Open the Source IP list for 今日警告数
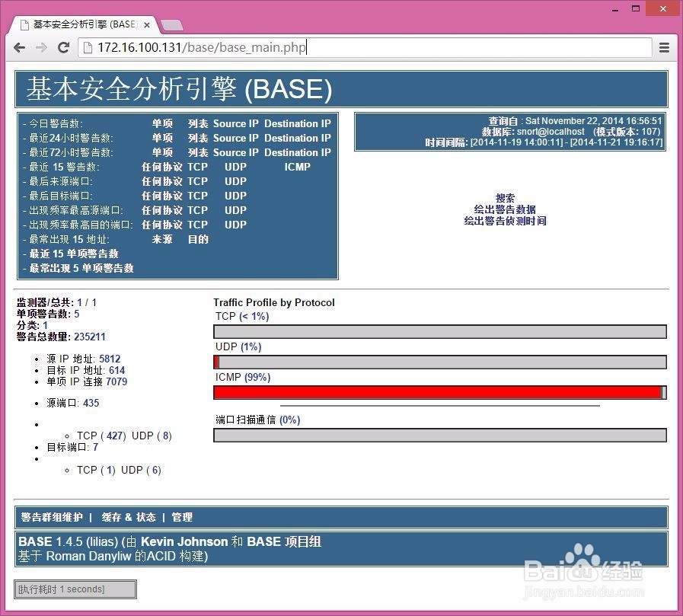This screenshot has height=616, width=683. coord(235,123)
